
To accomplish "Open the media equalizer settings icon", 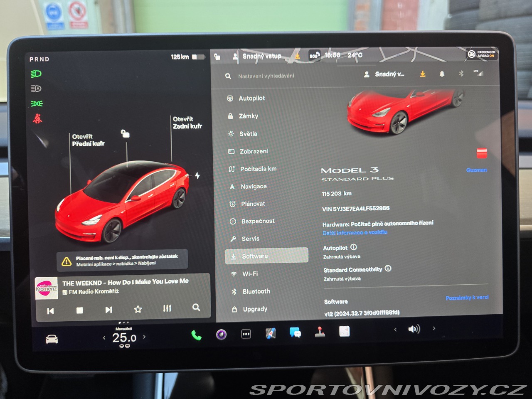I will [167, 308].
